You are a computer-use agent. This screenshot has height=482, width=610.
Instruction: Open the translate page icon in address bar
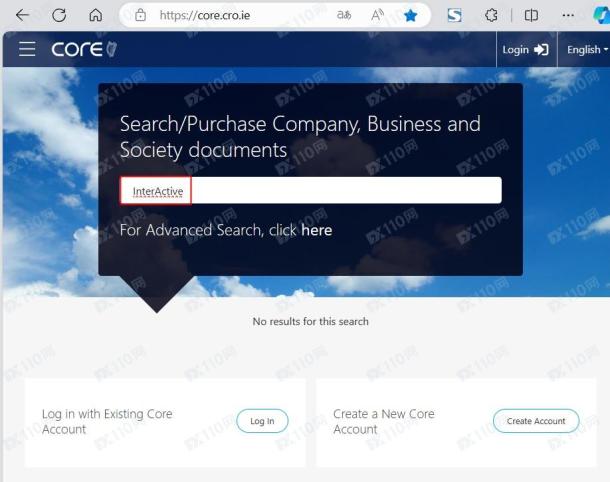pos(344,15)
